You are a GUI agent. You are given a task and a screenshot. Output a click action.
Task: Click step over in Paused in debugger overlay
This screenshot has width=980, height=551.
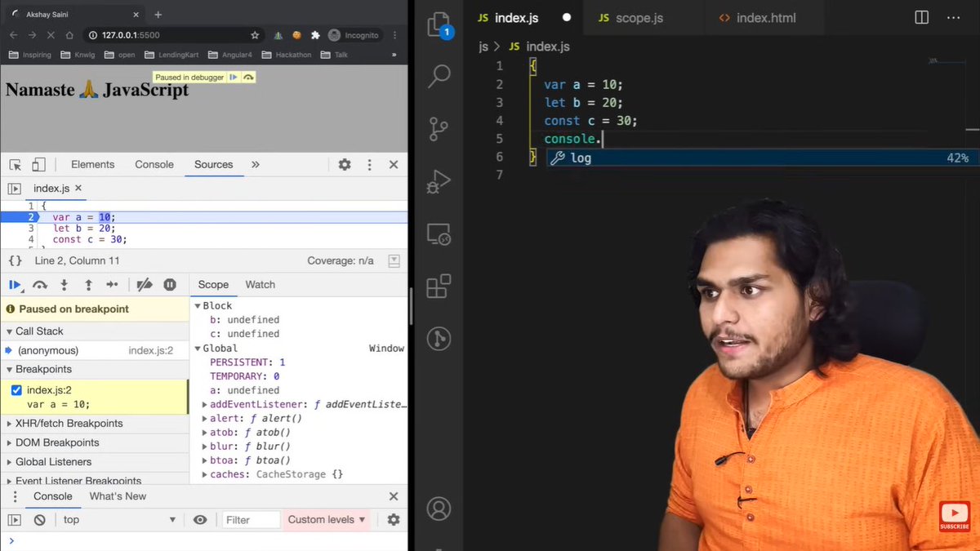248,77
